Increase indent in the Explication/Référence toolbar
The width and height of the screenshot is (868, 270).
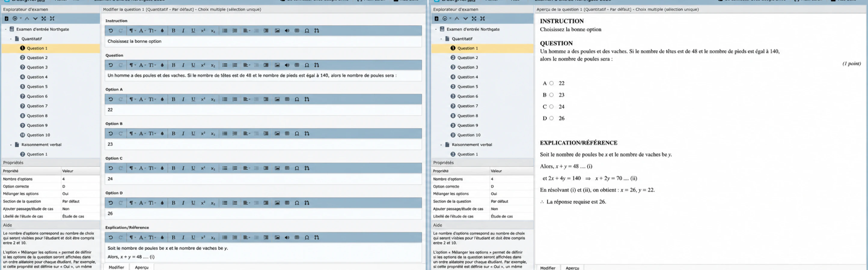point(266,238)
